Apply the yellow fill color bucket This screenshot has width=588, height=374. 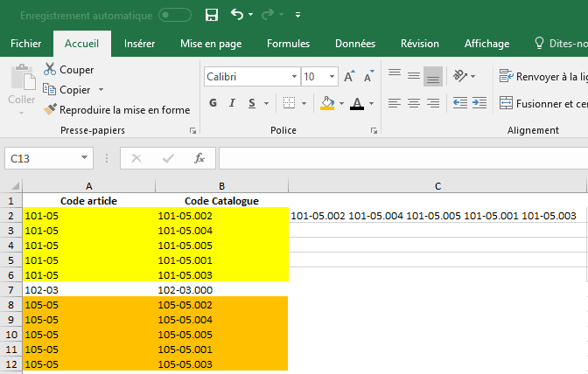327,104
